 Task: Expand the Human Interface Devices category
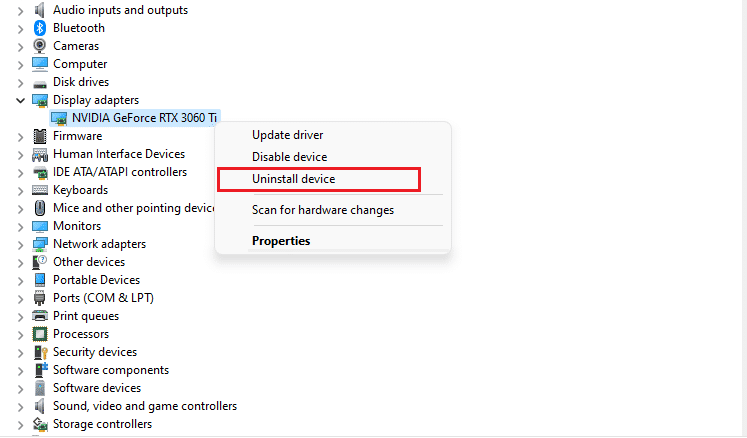pyautogui.click(x=20, y=154)
